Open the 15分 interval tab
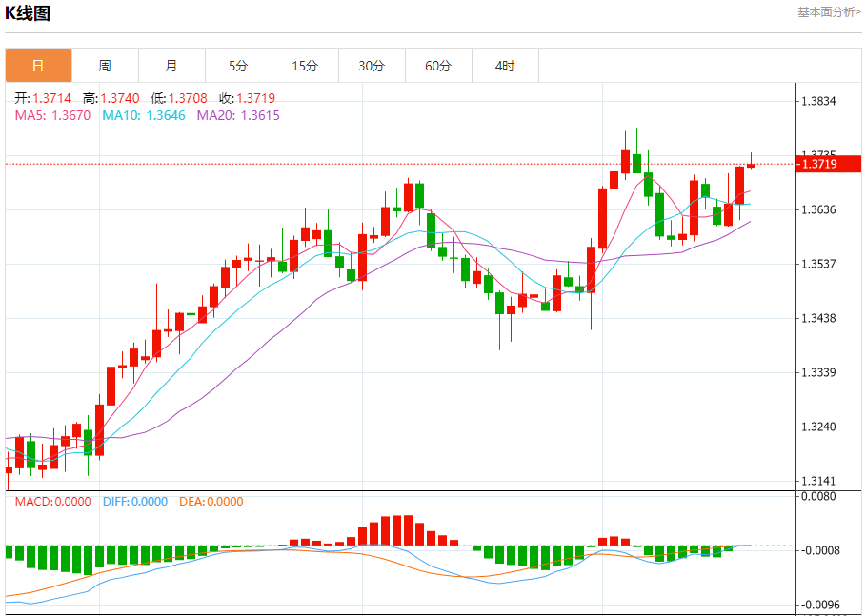This screenshot has width=866, height=616. coord(305,66)
